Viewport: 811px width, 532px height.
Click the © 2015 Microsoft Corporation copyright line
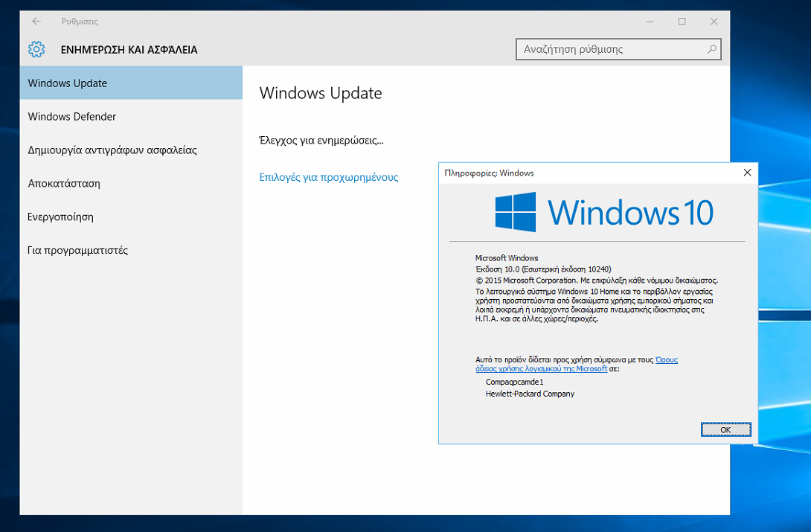pyautogui.click(x=597, y=281)
